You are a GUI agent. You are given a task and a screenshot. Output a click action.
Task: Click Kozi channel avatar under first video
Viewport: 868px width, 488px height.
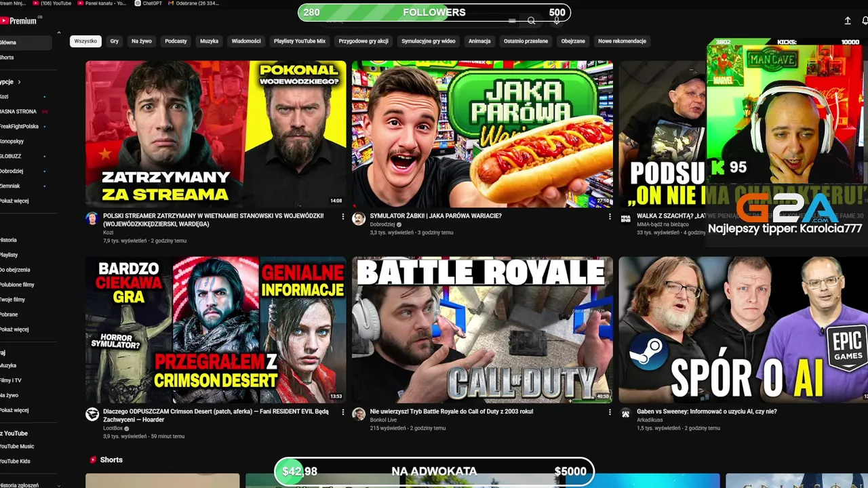[x=92, y=218]
